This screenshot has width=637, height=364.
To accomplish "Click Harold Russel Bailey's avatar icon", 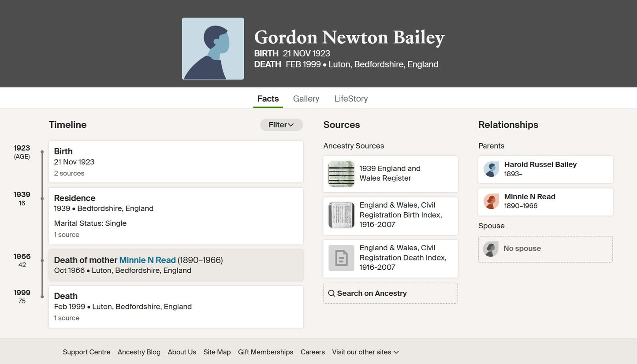I will (x=491, y=169).
